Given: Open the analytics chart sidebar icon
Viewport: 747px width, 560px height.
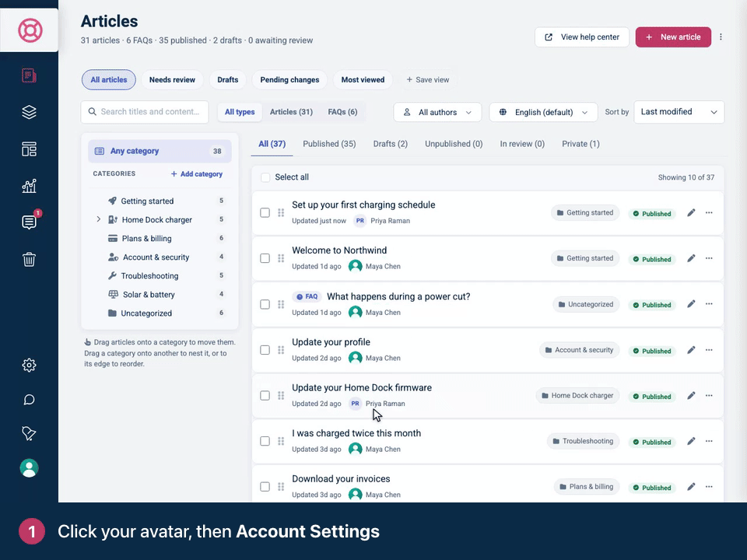Looking at the screenshot, I should tap(29, 186).
